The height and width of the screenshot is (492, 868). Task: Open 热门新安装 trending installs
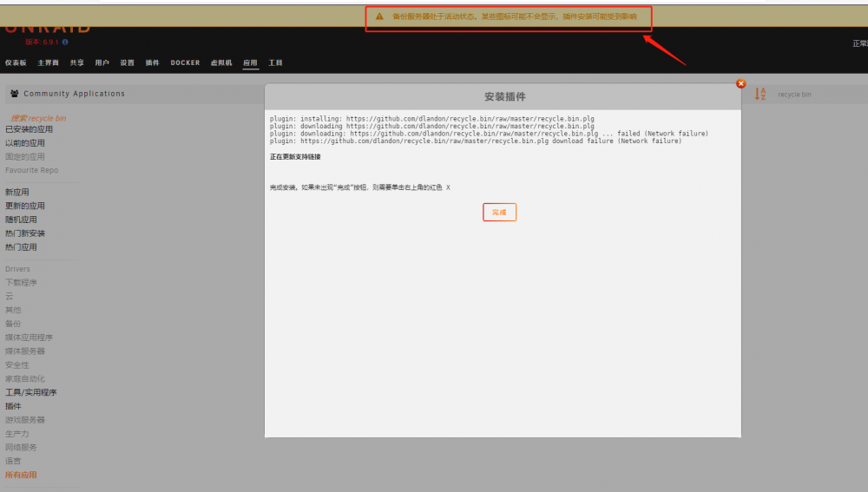coord(25,233)
